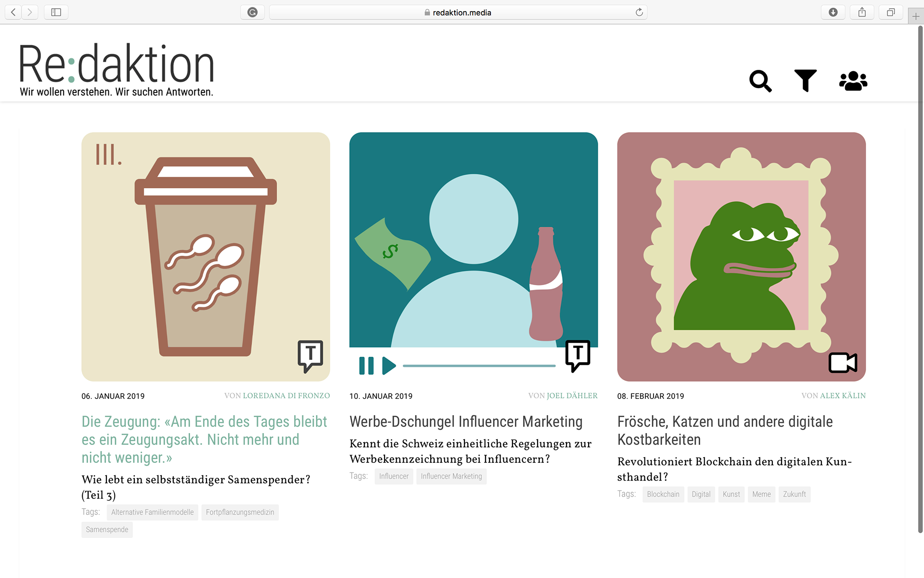The height and width of the screenshot is (578, 924).
Task: Select the Zukunft tag
Action: [794, 494]
